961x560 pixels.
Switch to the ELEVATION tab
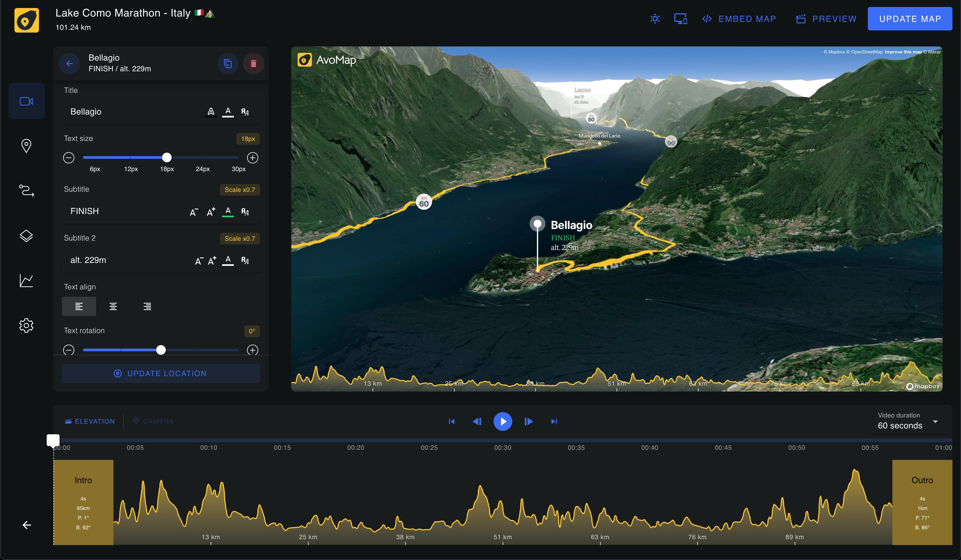[x=90, y=421]
